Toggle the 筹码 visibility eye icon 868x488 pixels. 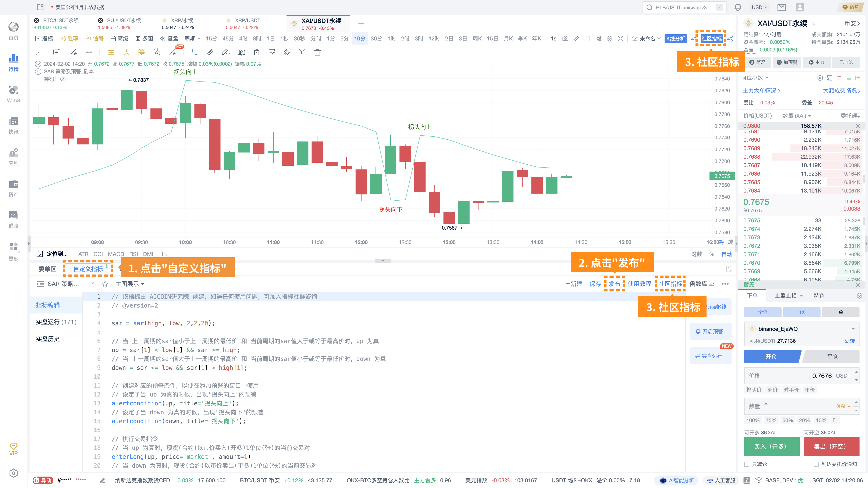pos(63,79)
